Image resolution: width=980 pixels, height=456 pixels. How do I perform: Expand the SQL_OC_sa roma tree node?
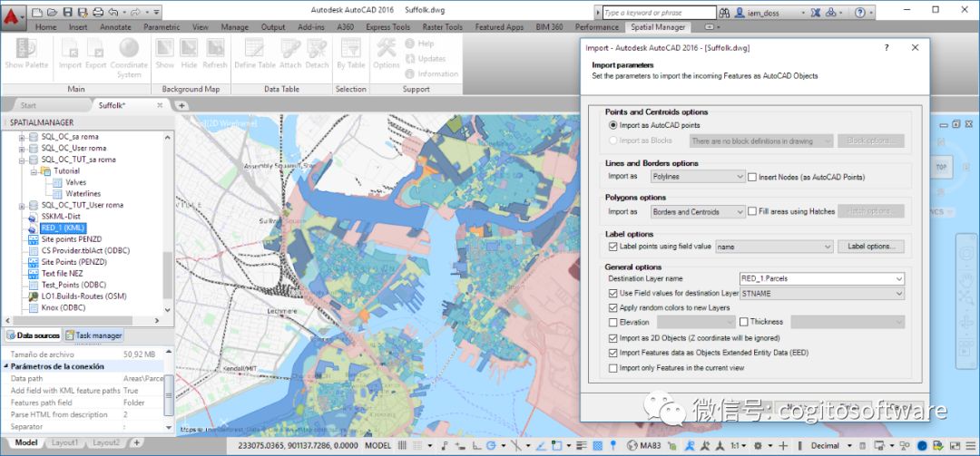[21, 137]
